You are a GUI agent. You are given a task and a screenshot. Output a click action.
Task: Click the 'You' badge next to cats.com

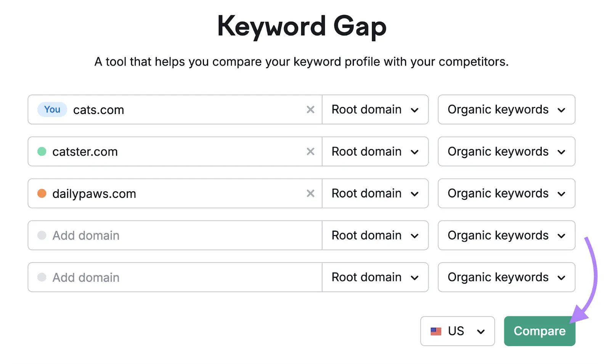pyautogui.click(x=51, y=109)
